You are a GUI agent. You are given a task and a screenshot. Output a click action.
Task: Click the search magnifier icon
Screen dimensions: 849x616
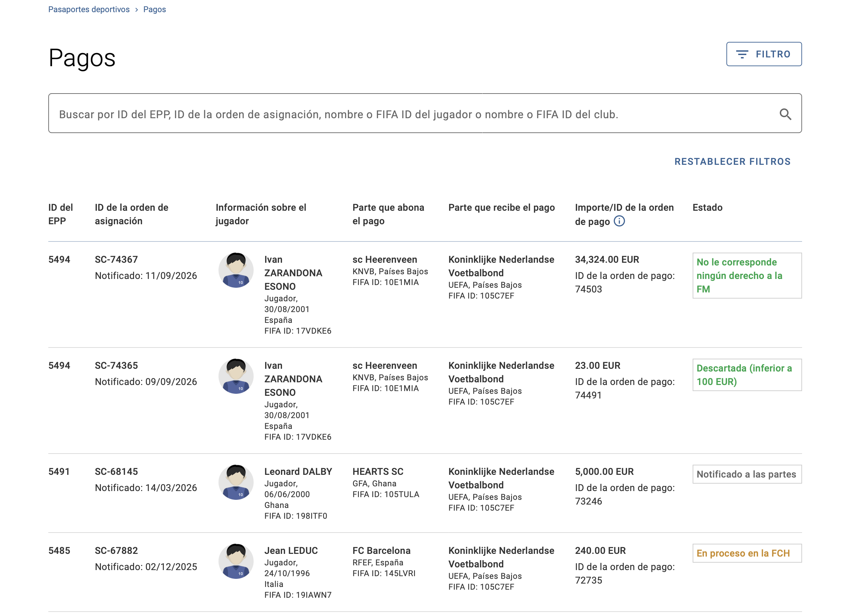[x=786, y=114]
